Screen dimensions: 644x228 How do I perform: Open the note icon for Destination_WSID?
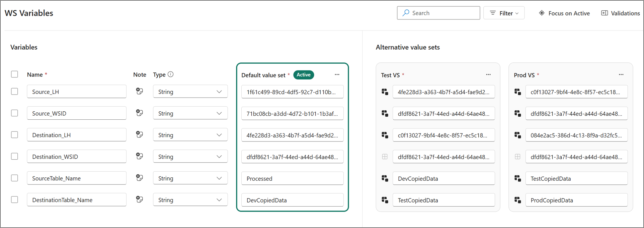click(x=140, y=156)
